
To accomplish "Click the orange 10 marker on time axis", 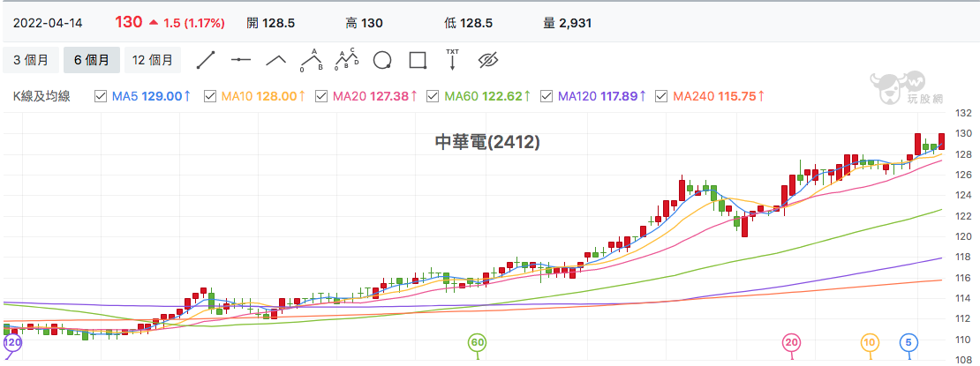I will pos(870,342).
